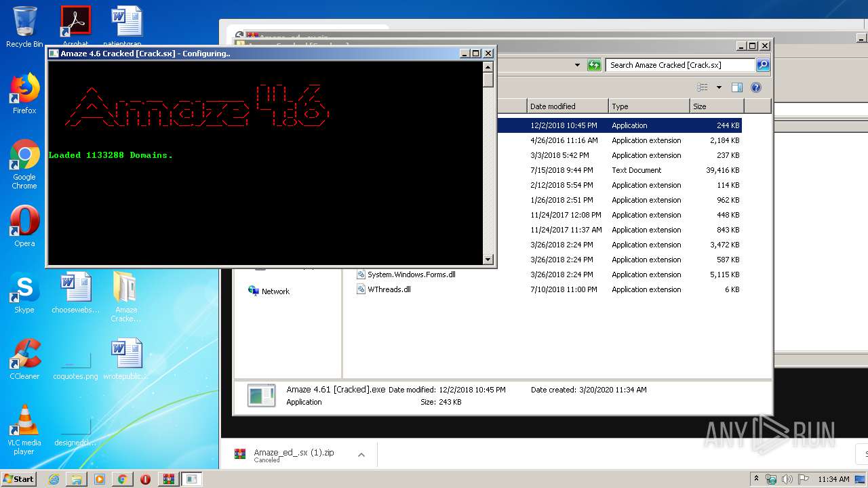Open Google Chrome desktop shortcut
The height and width of the screenshot is (488, 868).
coord(24,164)
